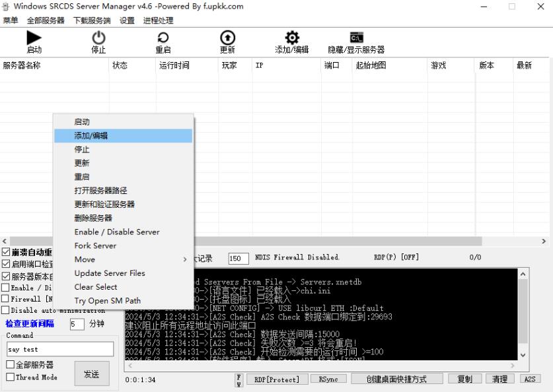This screenshot has width=553, height=392.
Task: Select Fork Server in context menu
Action: pos(123,245)
